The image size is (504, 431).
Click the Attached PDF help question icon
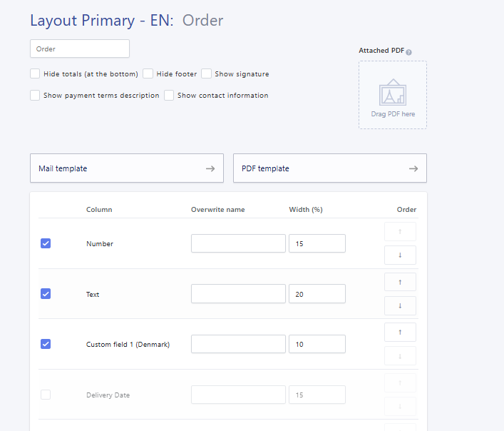[x=408, y=52]
